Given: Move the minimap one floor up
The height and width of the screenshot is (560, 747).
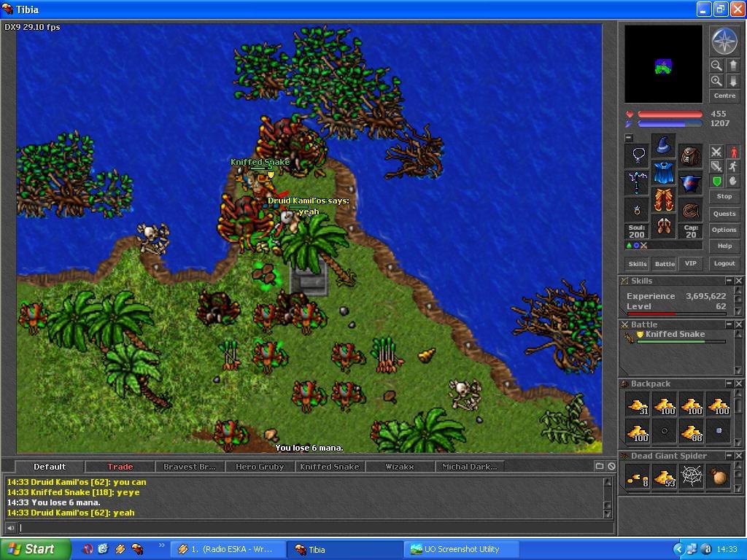Looking at the screenshot, I should coord(733,65).
